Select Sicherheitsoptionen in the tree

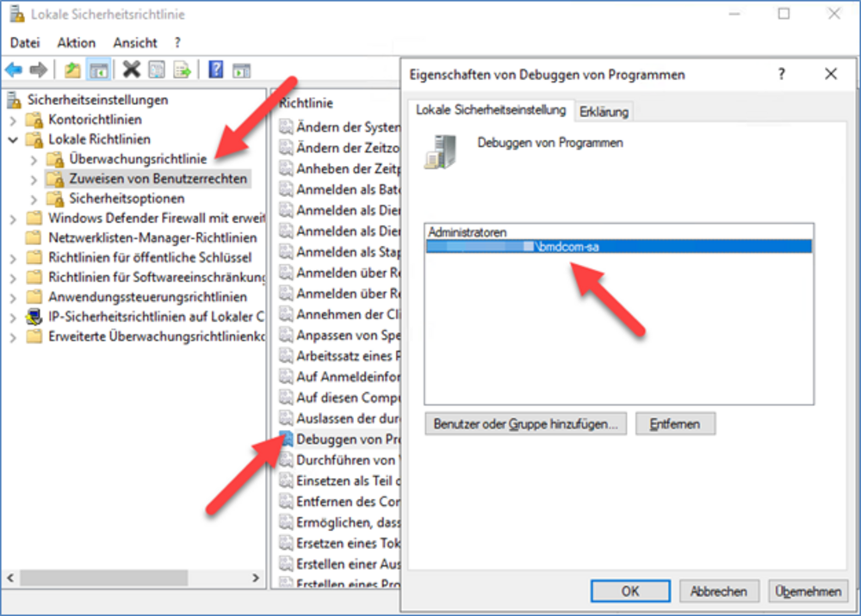coord(126,199)
